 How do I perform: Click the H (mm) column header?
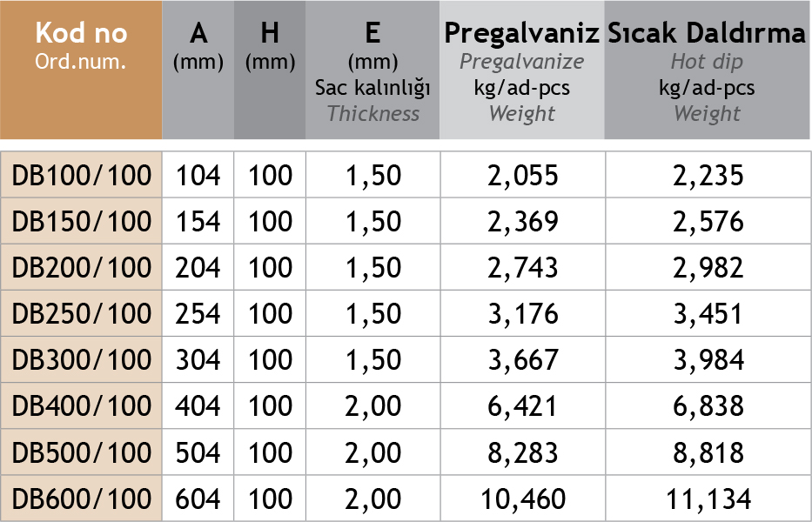pyautogui.click(x=270, y=46)
